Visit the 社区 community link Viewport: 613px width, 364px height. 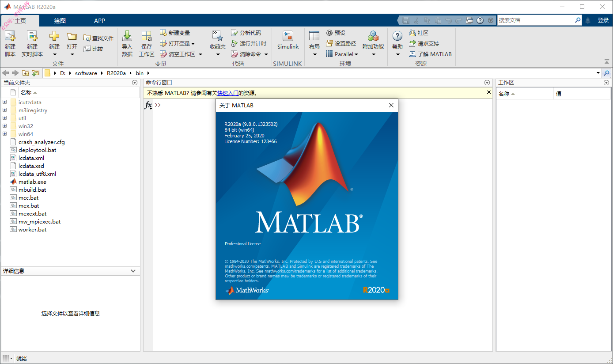click(419, 33)
